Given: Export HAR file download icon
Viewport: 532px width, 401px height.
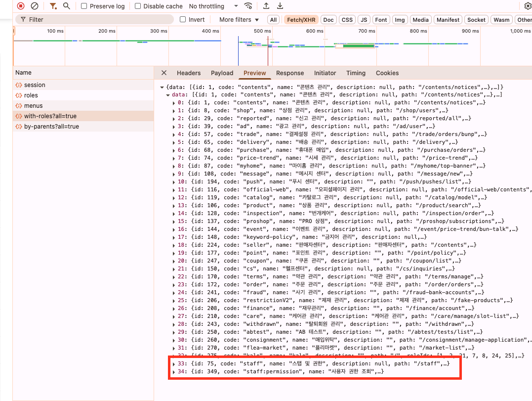Looking at the screenshot, I should point(280,6).
